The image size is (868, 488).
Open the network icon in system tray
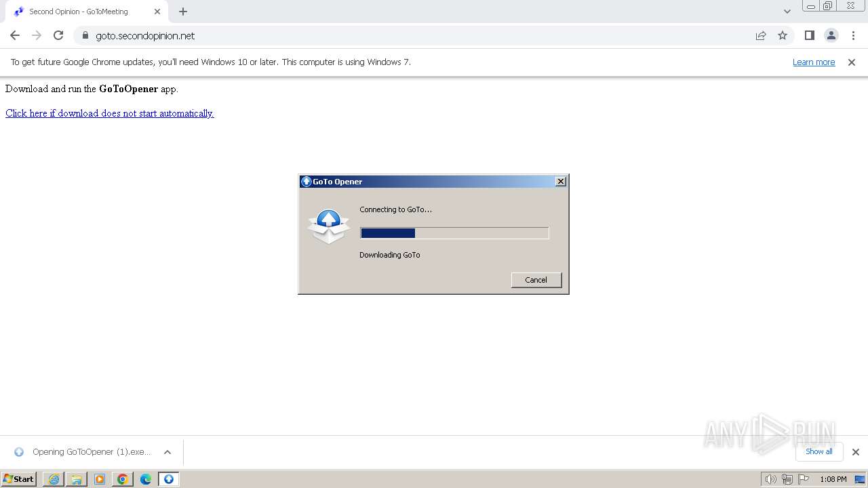[x=787, y=479]
